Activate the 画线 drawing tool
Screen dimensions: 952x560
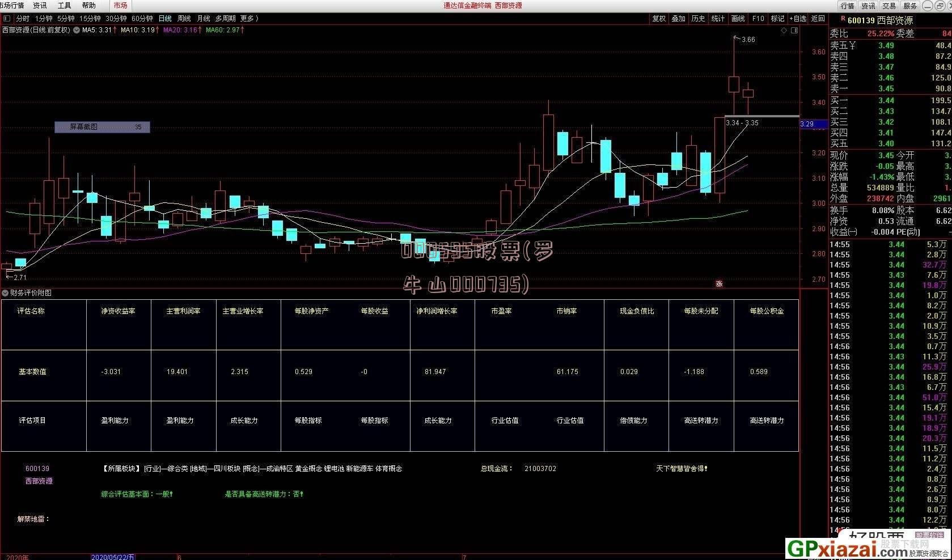point(738,19)
